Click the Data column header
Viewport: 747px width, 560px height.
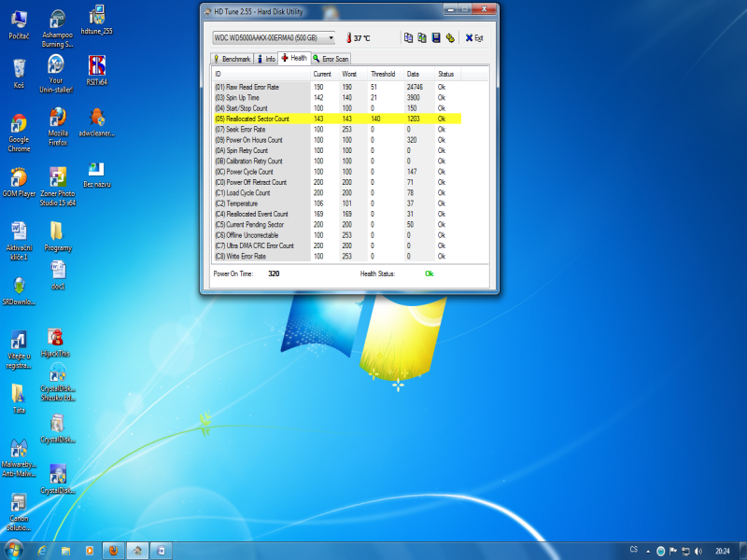pos(419,74)
